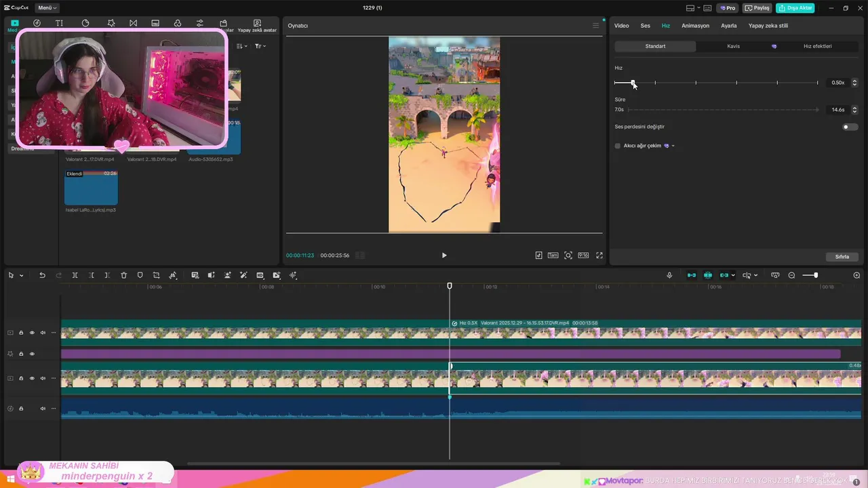Add a marker with the shield icon
Image resolution: width=868 pixels, height=488 pixels.
click(x=140, y=275)
